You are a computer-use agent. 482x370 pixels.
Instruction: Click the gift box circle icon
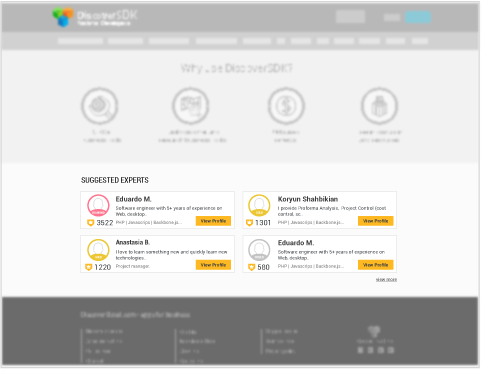pyautogui.click(x=379, y=106)
